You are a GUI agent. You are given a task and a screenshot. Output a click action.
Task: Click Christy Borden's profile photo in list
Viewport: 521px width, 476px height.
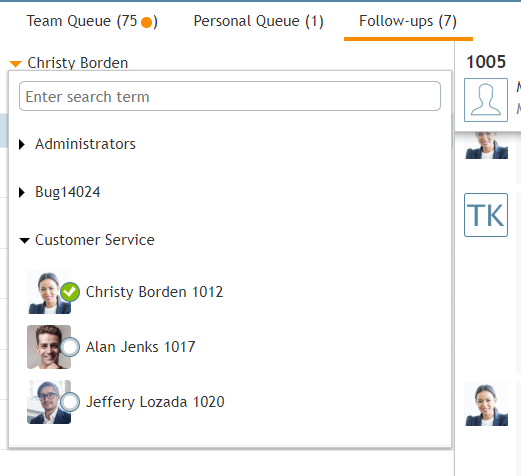(49, 292)
